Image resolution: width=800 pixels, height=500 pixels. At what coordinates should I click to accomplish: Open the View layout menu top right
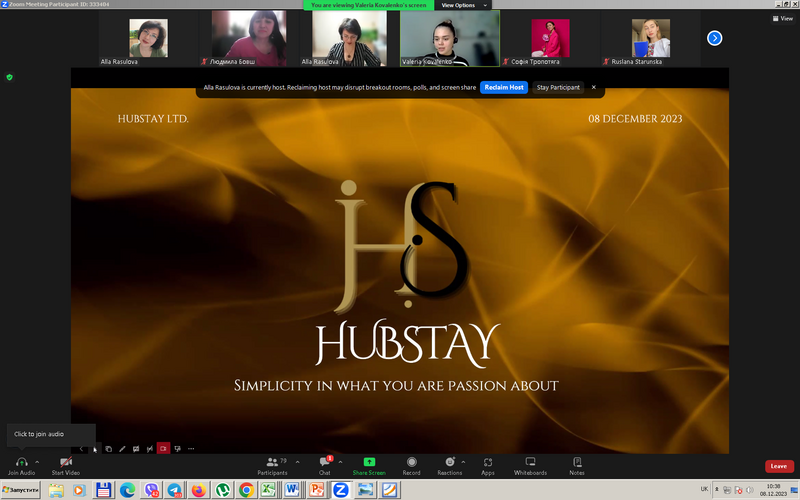point(783,18)
